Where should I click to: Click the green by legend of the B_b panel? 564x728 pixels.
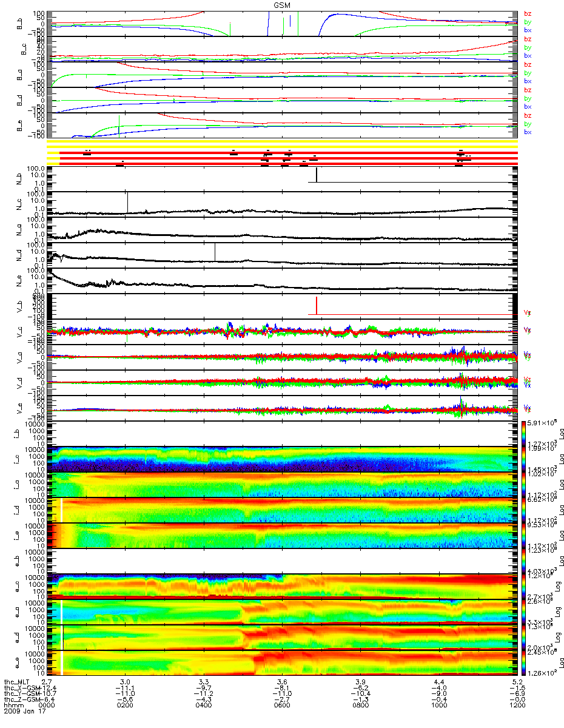click(x=528, y=22)
